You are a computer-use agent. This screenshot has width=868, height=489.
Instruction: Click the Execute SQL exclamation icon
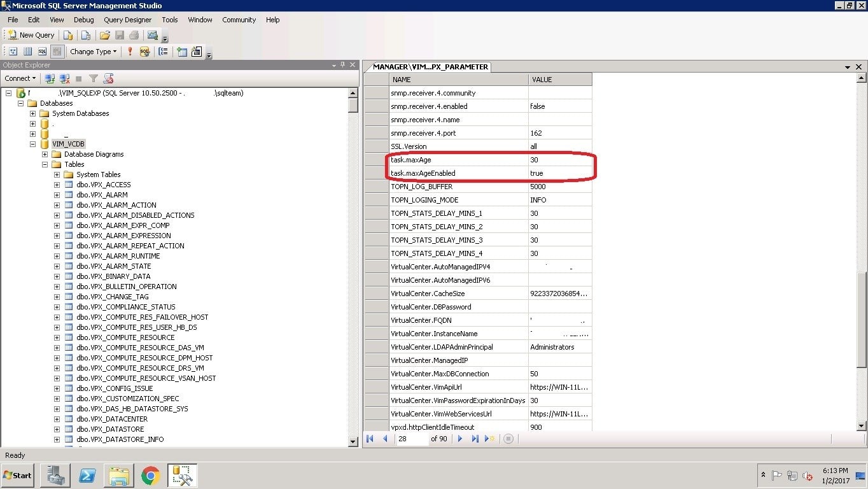(130, 52)
